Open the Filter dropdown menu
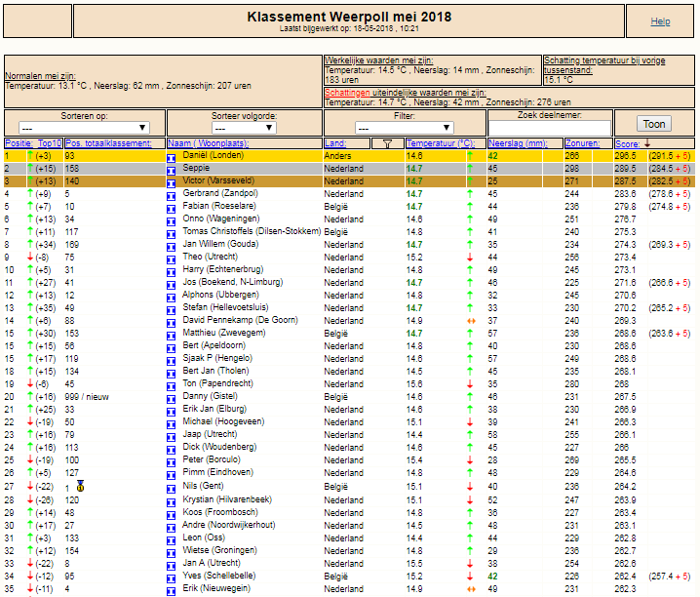Image resolution: width=700 pixels, height=597 pixels. pyautogui.click(x=405, y=128)
